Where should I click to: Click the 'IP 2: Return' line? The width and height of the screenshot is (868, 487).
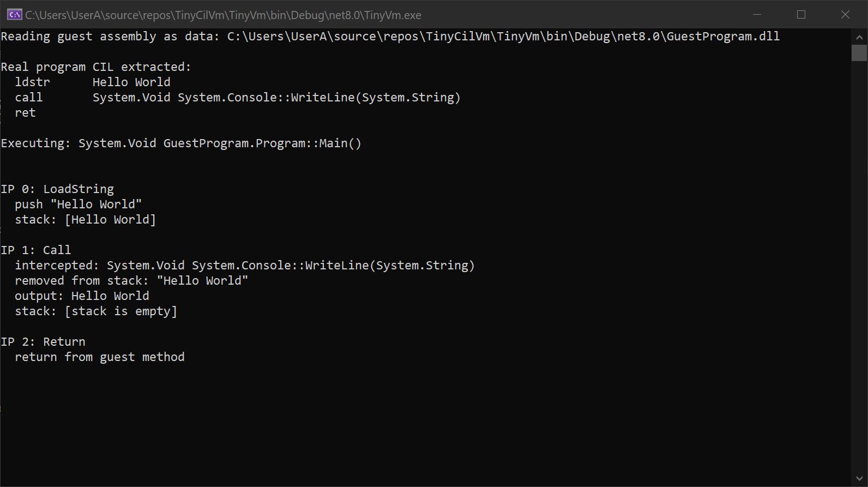point(43,342)
